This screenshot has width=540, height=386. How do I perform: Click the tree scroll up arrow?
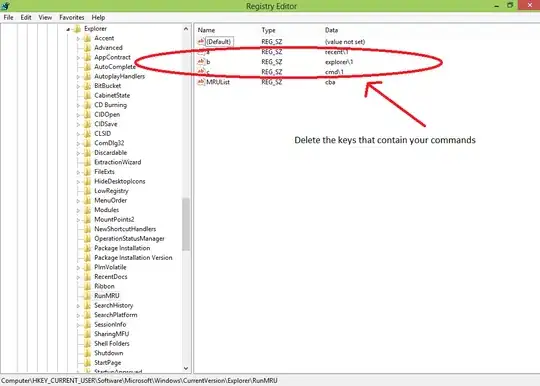click(x=186, y=29)
